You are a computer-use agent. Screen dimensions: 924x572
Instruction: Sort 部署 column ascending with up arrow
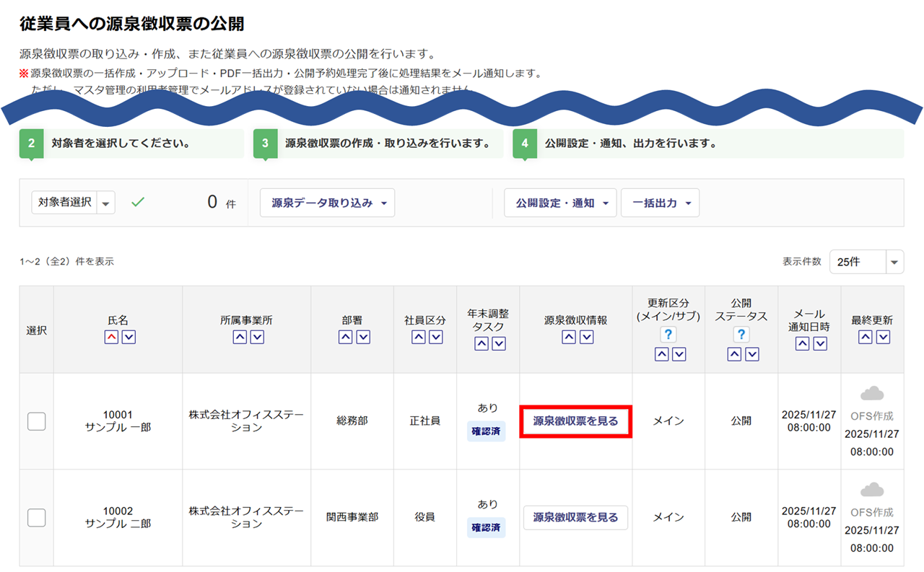pyautogui.click(x=346, y=337)
